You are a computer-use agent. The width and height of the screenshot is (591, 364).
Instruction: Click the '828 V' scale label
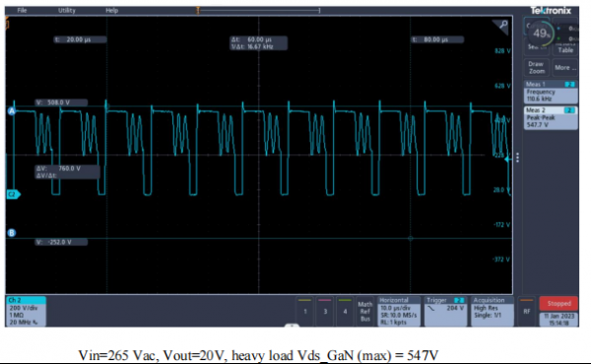click(502, 51)
